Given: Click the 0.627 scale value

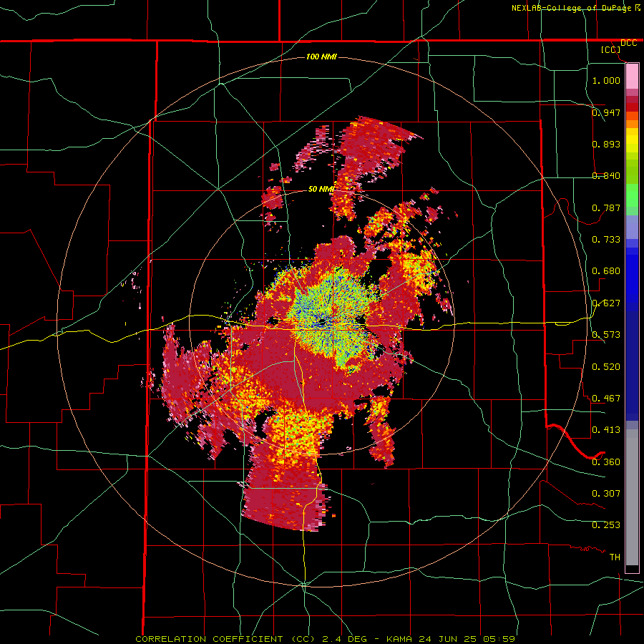Looking at the screenshot, I should click(606, 303).
